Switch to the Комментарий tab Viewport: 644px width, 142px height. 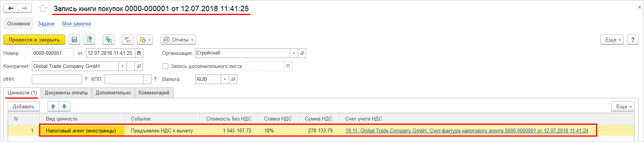(x=154, y=93)
